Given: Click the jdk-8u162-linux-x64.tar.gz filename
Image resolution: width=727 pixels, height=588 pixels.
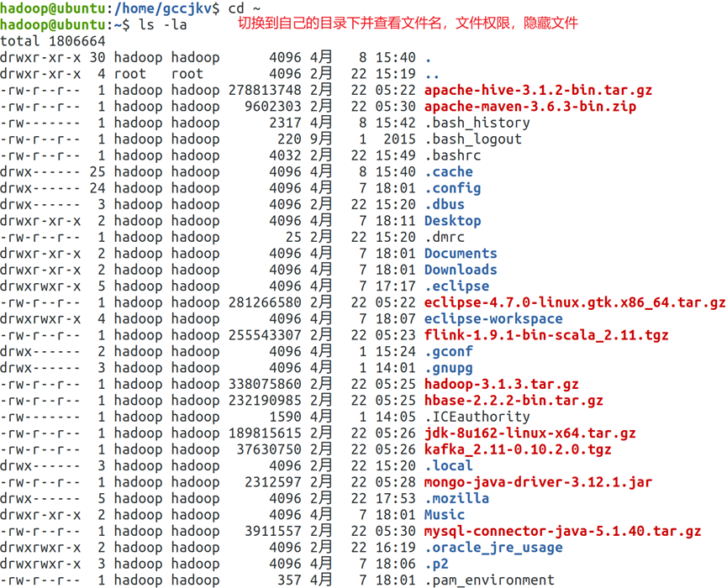Looking at the screenshot, I should click(530, 433).
